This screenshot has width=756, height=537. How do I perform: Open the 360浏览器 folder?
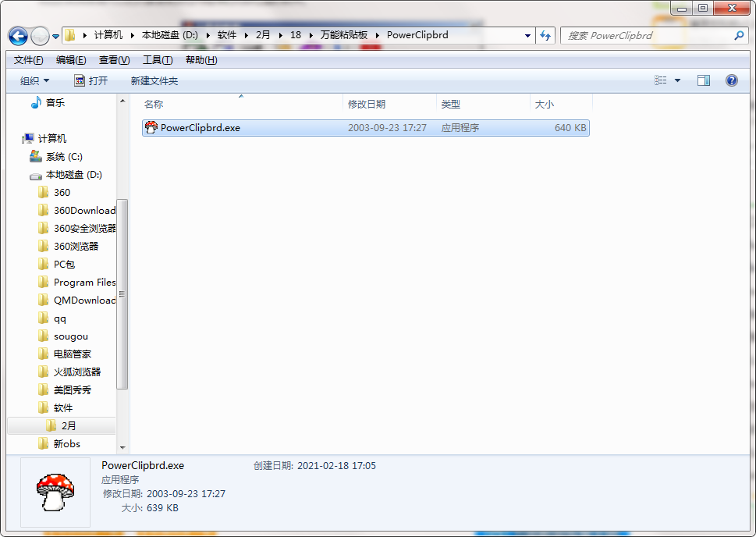(76, 246)
